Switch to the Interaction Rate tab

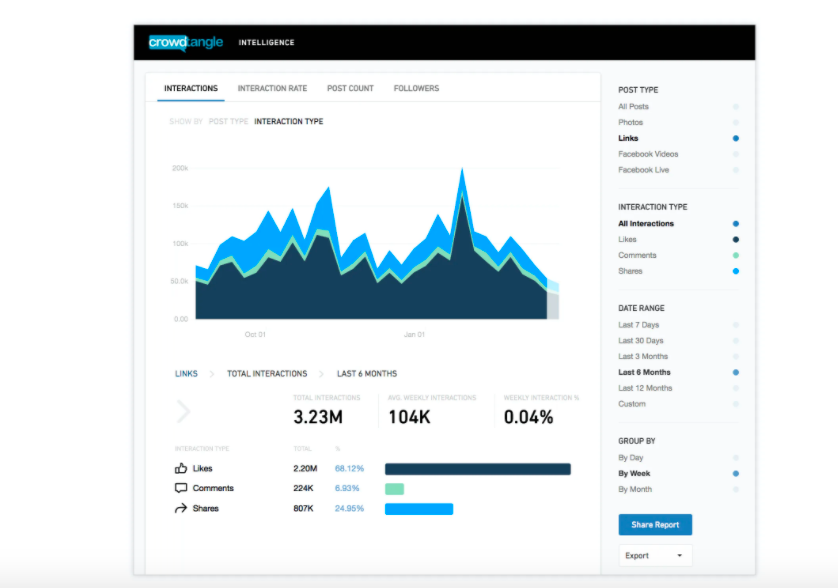272,88
